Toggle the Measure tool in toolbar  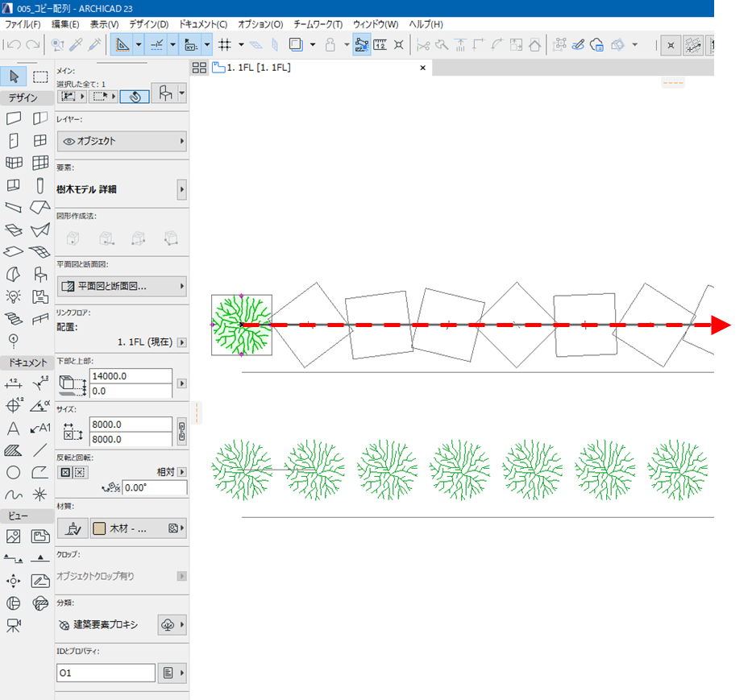point(380,45)
